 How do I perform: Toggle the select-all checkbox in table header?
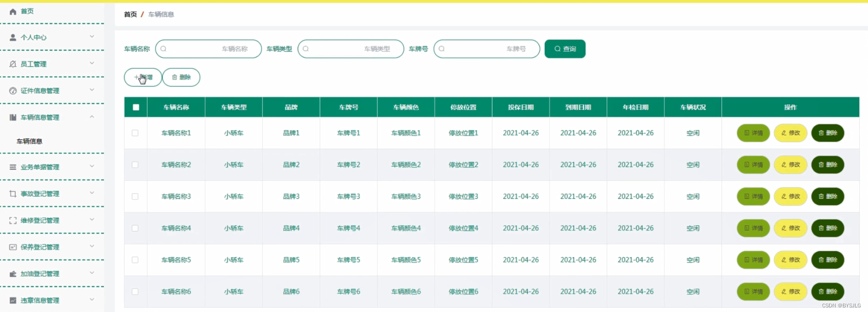pos(136,107)
